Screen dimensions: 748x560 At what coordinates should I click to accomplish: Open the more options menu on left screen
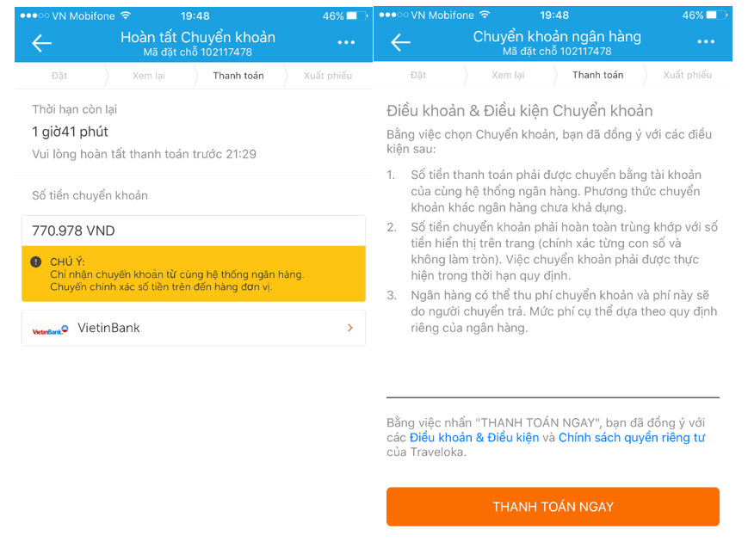click(x=346, y=41)
